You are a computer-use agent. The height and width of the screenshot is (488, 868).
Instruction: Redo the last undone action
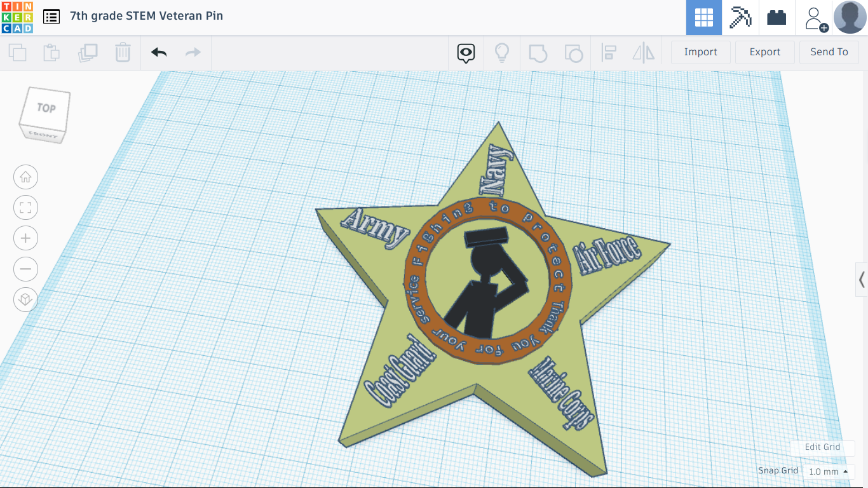pos(193,52)
